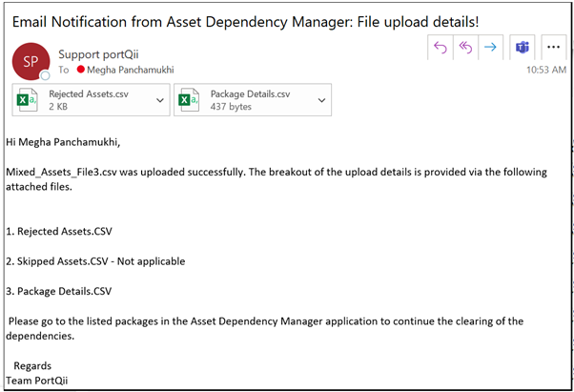Image resolution: width=574 pixels, height=392 pixels.
Task: Select the sender name Support portQii
Action: pos(96,54)
